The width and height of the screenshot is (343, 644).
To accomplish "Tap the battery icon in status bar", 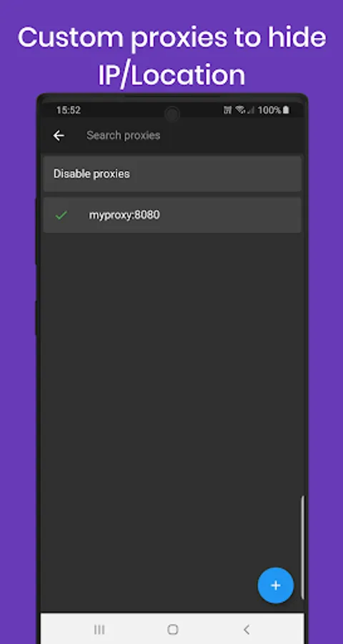I will [x=286, y=110].
